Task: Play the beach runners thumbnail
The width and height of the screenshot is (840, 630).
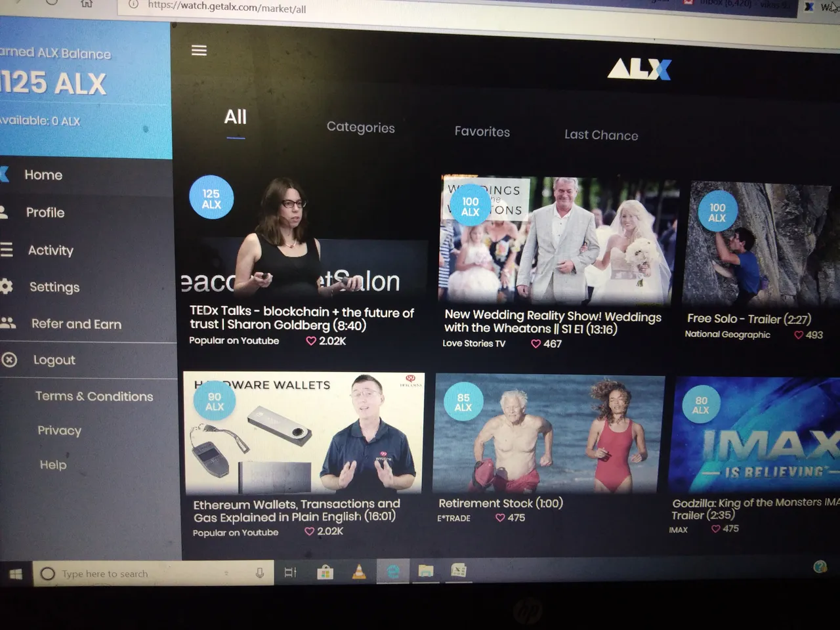Action: point(549,434)
